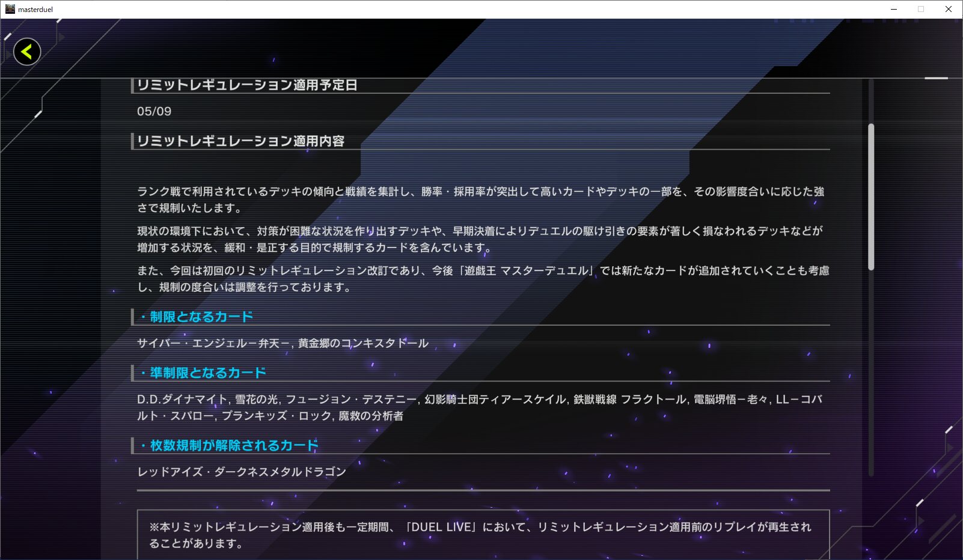Screen dimensions: 963x560
Task: Select the heading リミットレギュレーション適用予定日
Action: [247, 85]
